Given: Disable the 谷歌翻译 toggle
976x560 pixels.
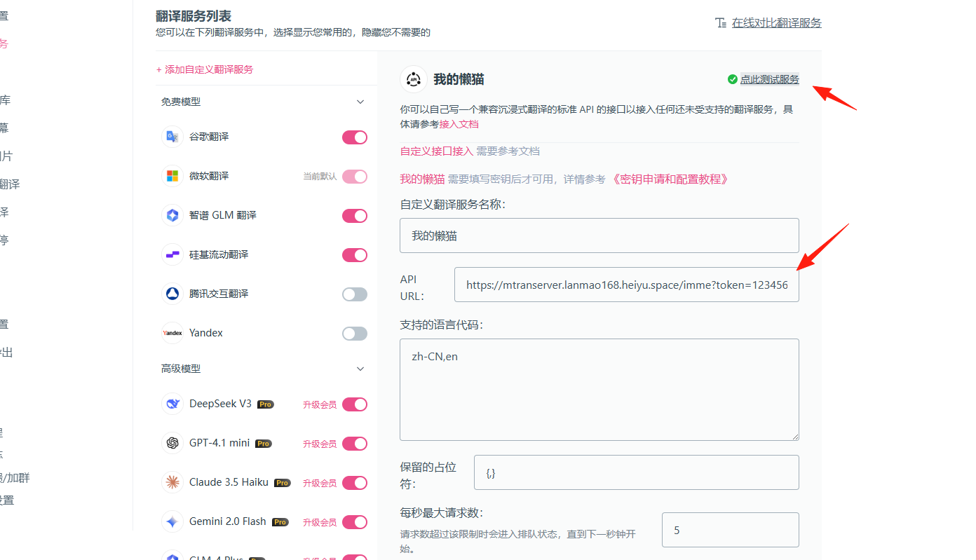Looking at the screenshot, I should (x=355, y=137).
